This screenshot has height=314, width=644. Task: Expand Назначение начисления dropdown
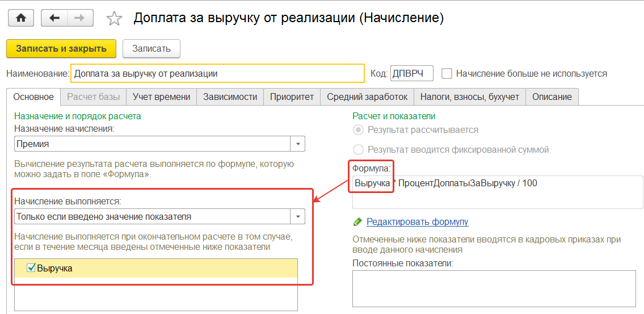click(x=298, y=144)
